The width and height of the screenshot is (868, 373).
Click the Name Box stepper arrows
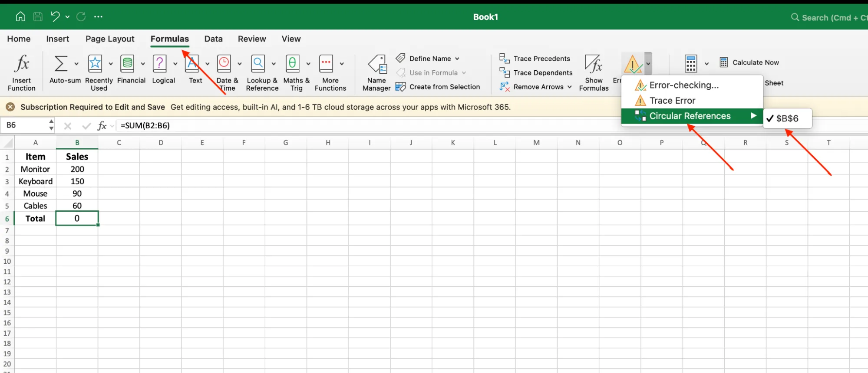51,125
